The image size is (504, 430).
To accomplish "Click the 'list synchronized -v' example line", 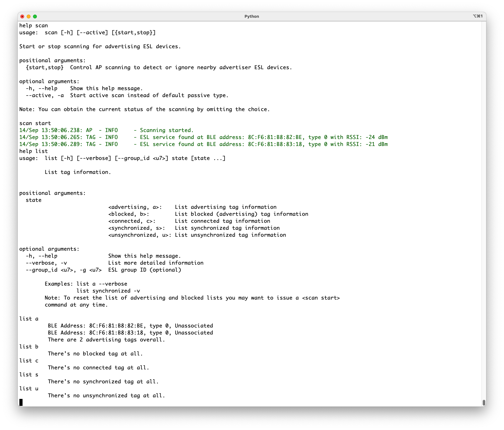I will 108,291.
